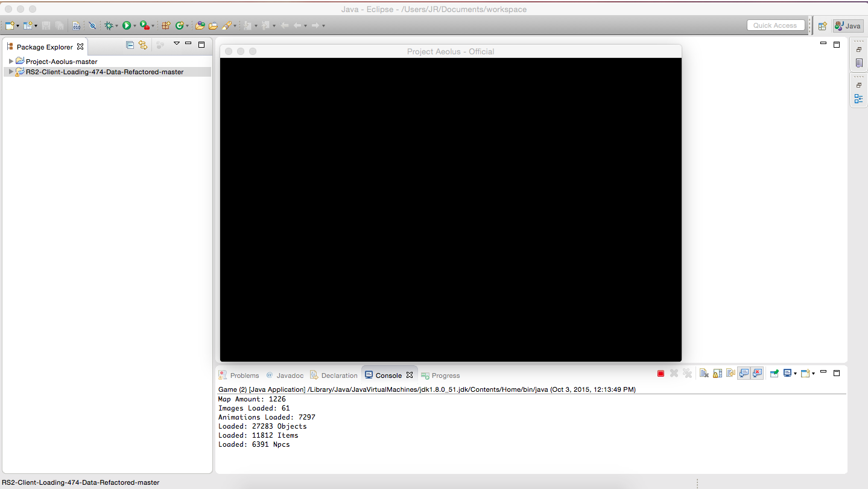
Task: Open the New Java Class dropdown arrow
Action: 188,26
